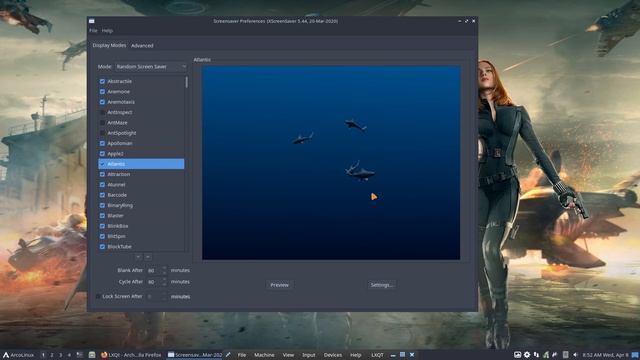
Task: Click the Blank After minutes spinner arrows
Action: click(164, 270)
